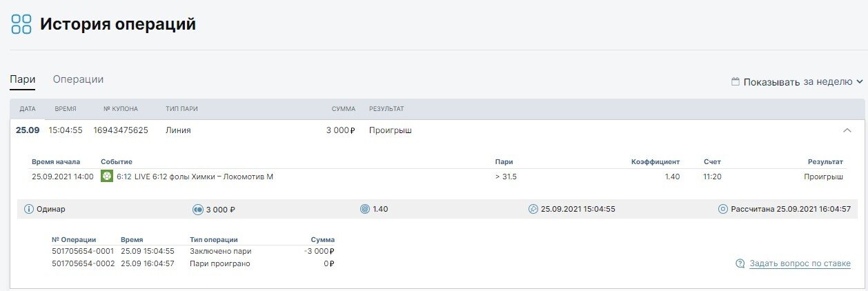The image size is (868, 291).
Task: Click the ДАТА column header
Action: click(28, 109)
